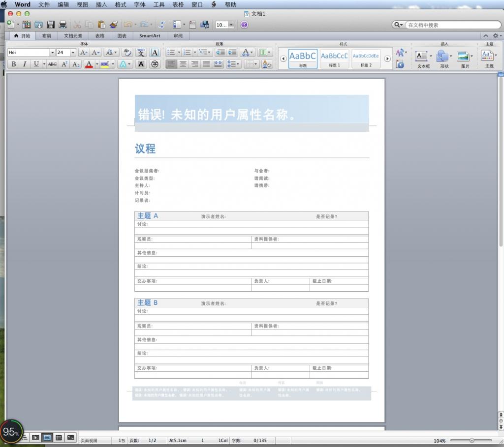
Task: Open manage styles icon below styles gallery
Action: click(400, 64)
